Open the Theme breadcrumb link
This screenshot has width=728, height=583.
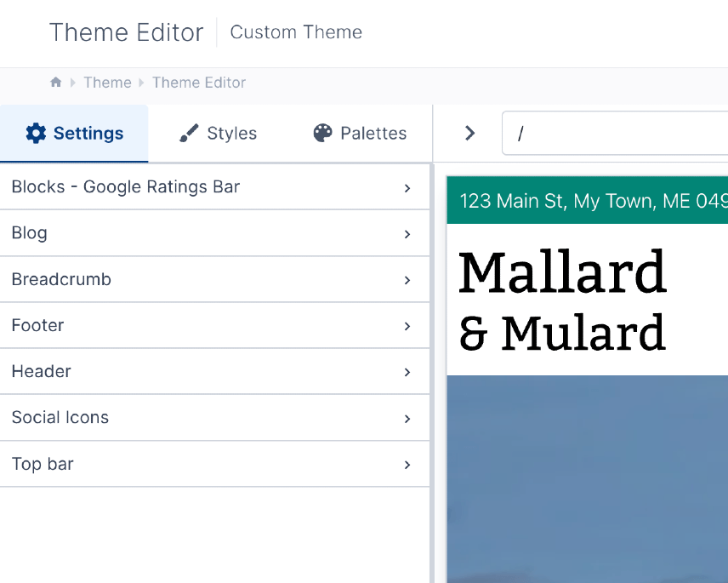pos(107,82)
